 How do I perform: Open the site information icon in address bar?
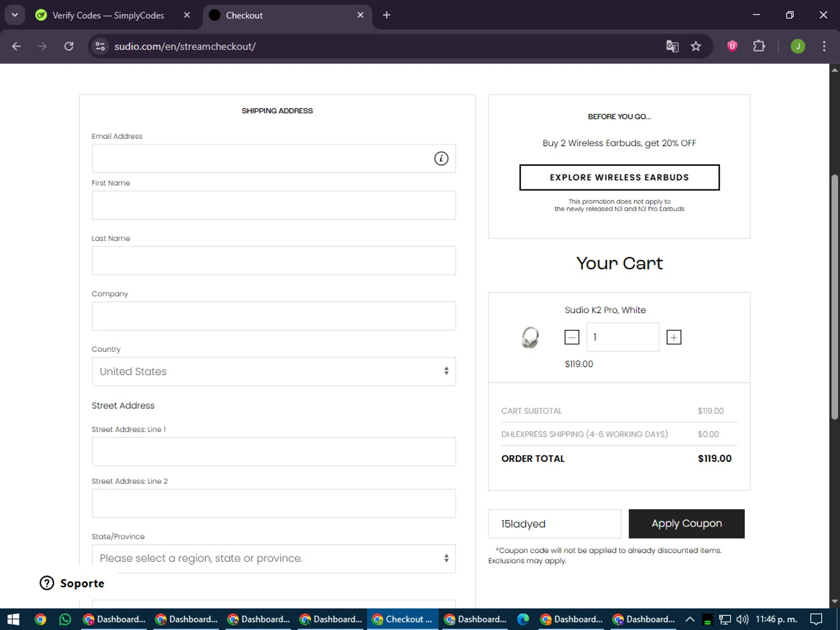tap(100, 46)
